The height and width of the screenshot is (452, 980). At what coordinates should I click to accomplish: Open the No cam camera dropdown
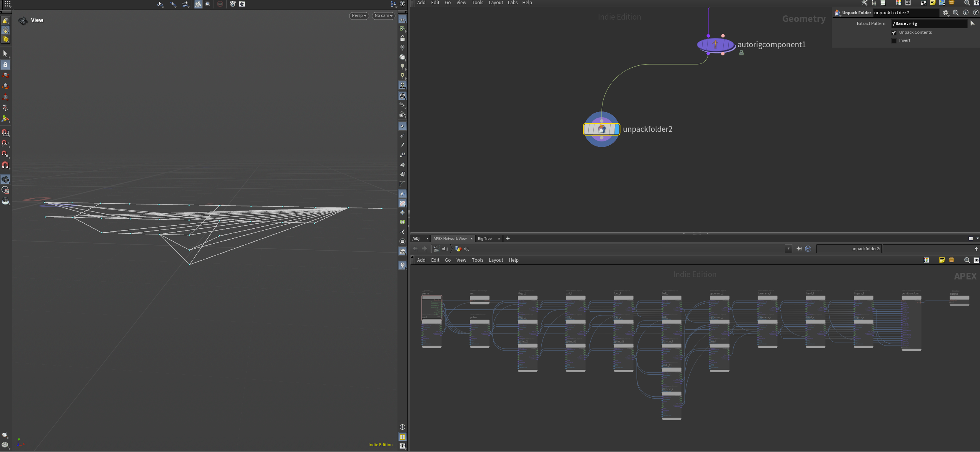click(383, 16)
